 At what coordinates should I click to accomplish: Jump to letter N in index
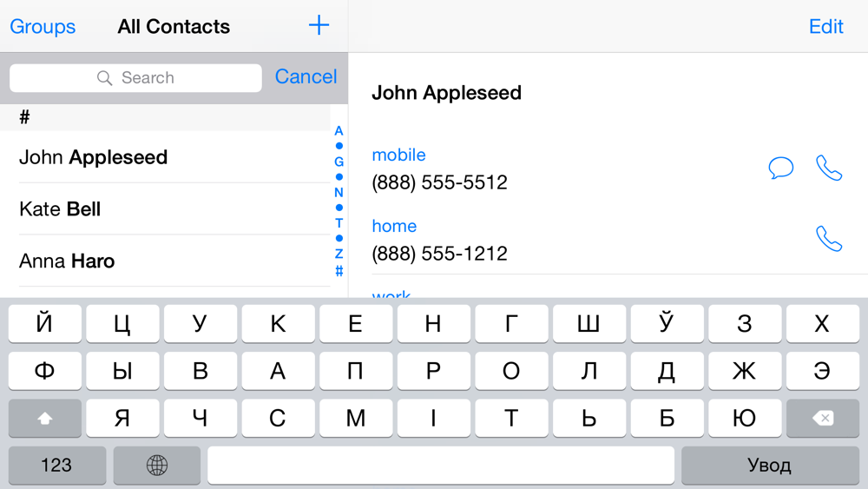(339, 193)
